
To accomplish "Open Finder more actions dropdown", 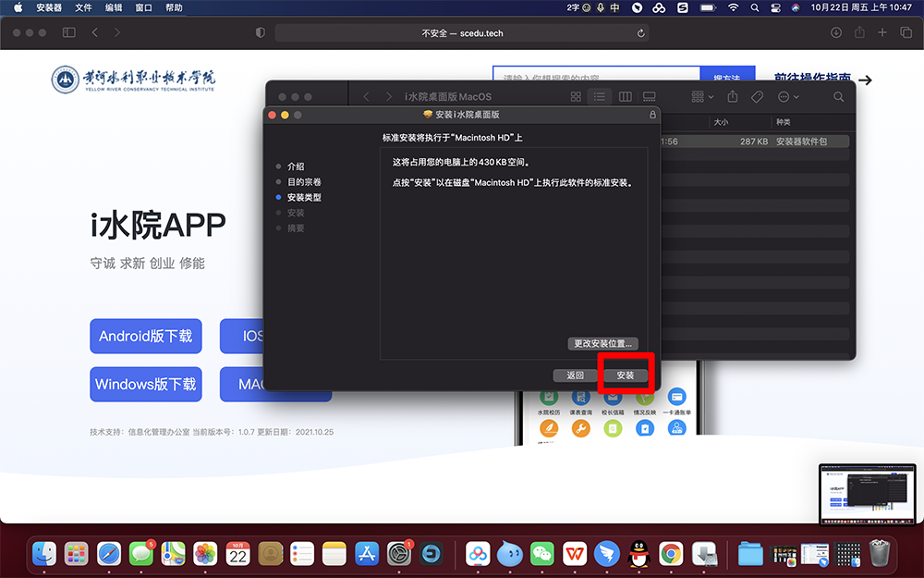I will tap(787, 97).
